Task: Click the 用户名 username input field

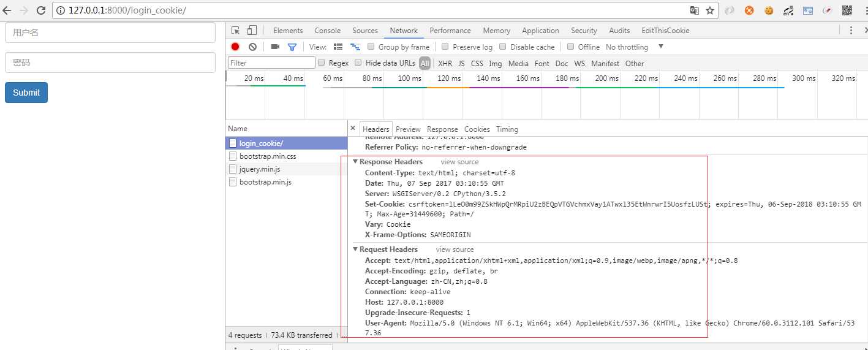Action: [x=110, y=32]
